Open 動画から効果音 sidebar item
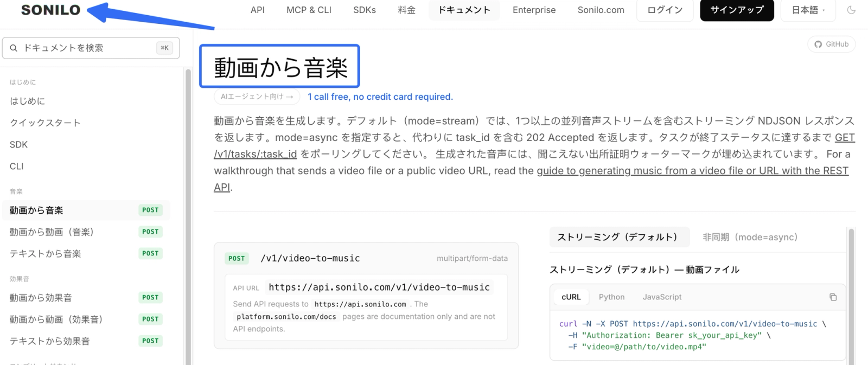This screenshot has height=365, width=868. (86, 297)
